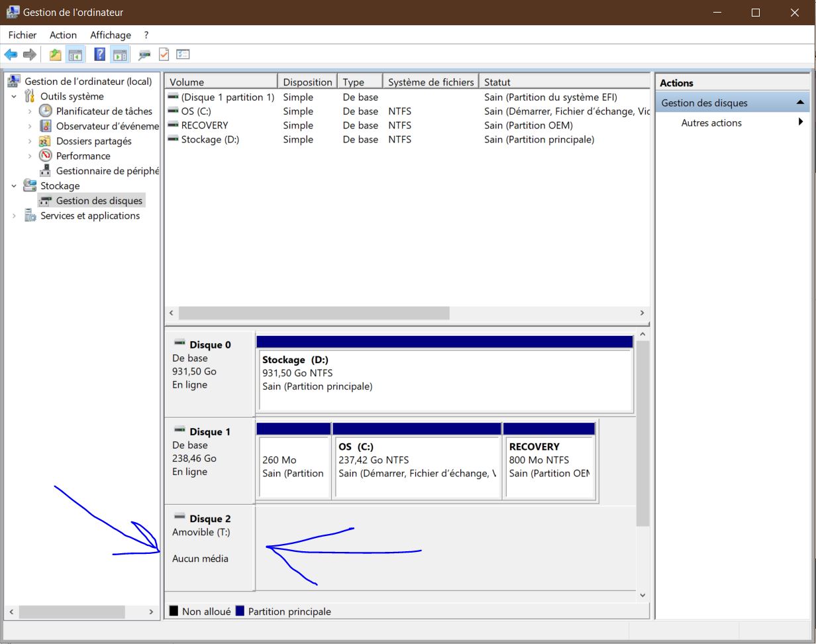This screenshot has width=816, height=644.
Task: Click the checklist settings toolbar icon
Action: pyautogui.click(x=183, y=54)
